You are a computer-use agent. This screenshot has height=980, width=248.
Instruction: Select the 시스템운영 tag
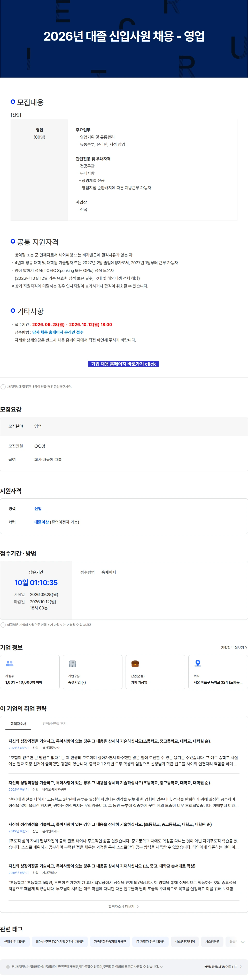click(x=212, y=941)
